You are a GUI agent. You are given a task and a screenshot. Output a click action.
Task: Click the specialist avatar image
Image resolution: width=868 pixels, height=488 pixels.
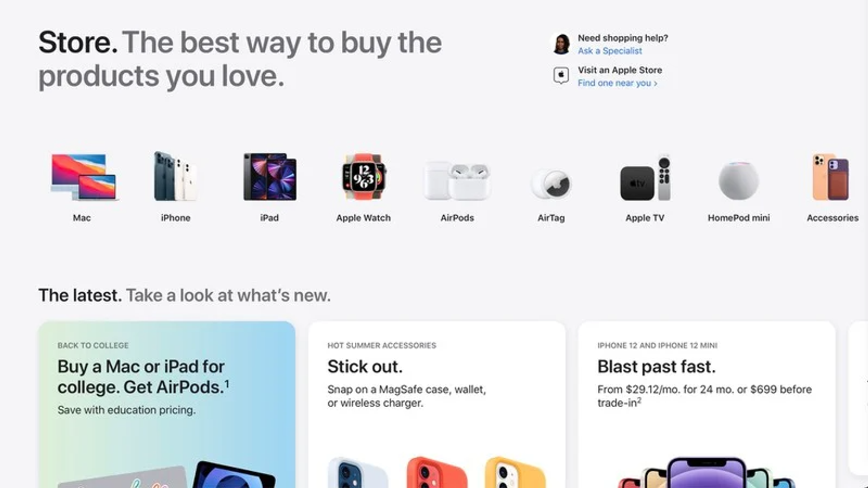tap(561, 44)
